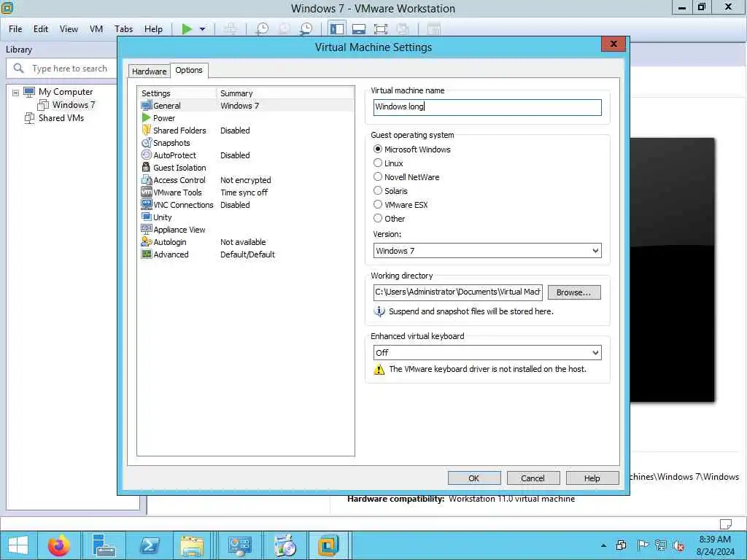Click the Cancel button
Image resolution: width=747 pixels, height=560 pixels.
[533, 478]
